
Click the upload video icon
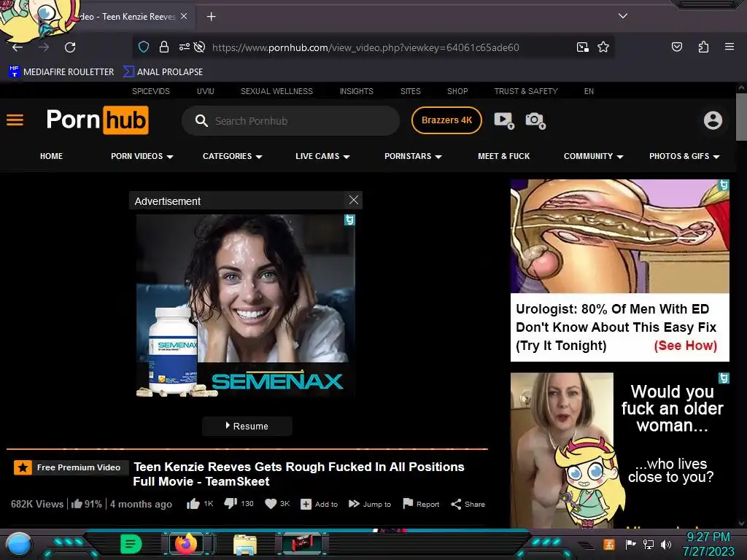[x=504, y=120]
